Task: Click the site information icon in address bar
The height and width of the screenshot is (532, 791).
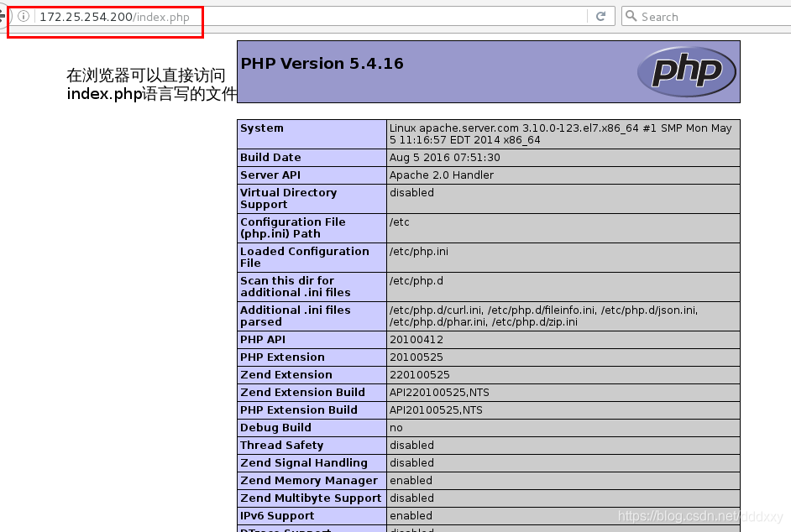Action: [x=24, y=16]
